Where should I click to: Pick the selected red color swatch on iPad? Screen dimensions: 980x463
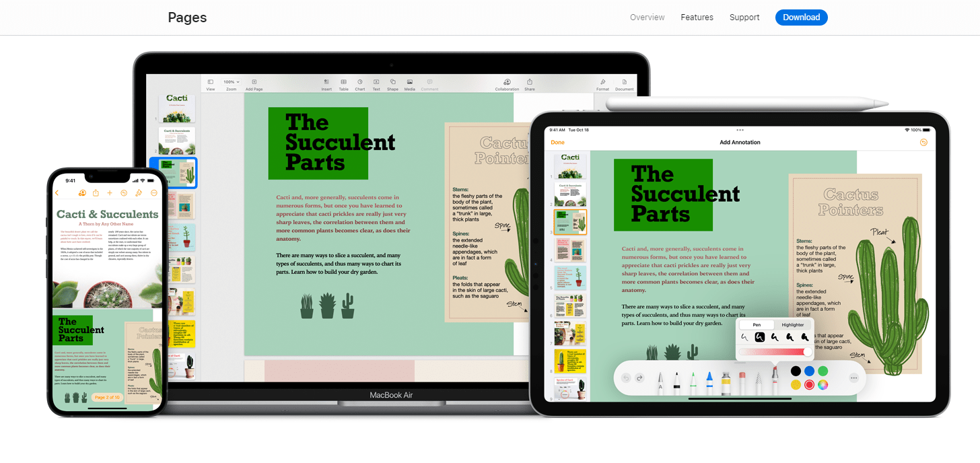(x=809, y=385)
